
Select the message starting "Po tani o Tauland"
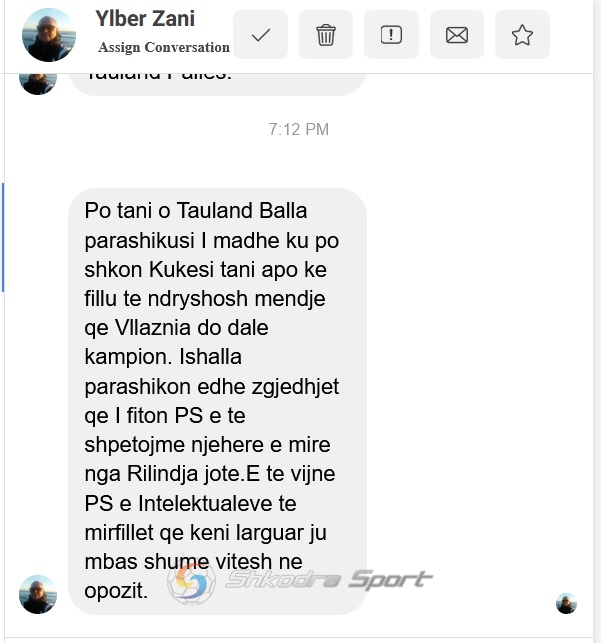[217, 401]
